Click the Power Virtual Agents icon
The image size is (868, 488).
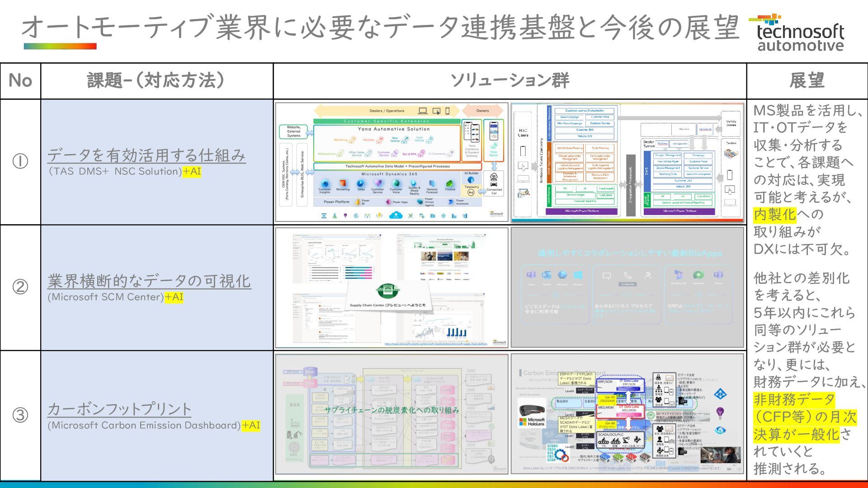[x=420, y=202]
